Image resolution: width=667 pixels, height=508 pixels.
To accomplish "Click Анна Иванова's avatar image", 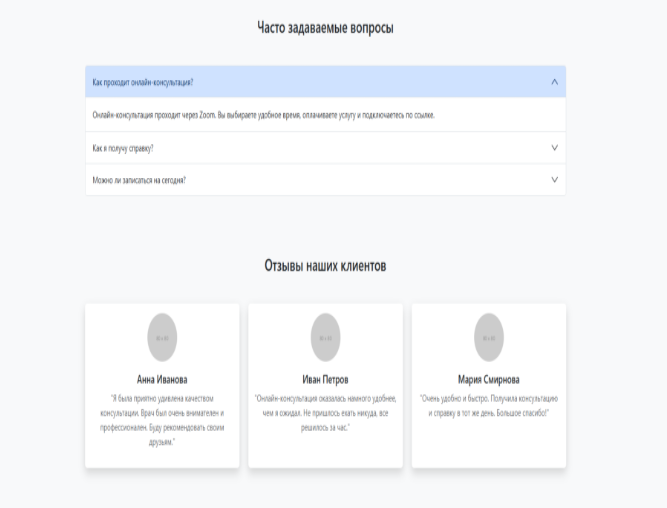I will click(x=162, y=337).
